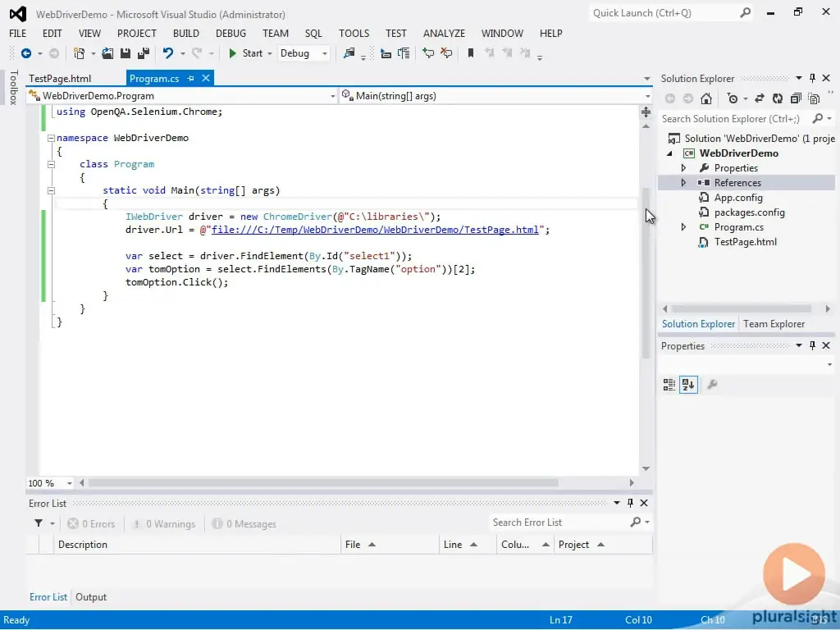This screenshot has height=630, width=840.
Task: Click the Save All icon
Action: tap(144, 53)
